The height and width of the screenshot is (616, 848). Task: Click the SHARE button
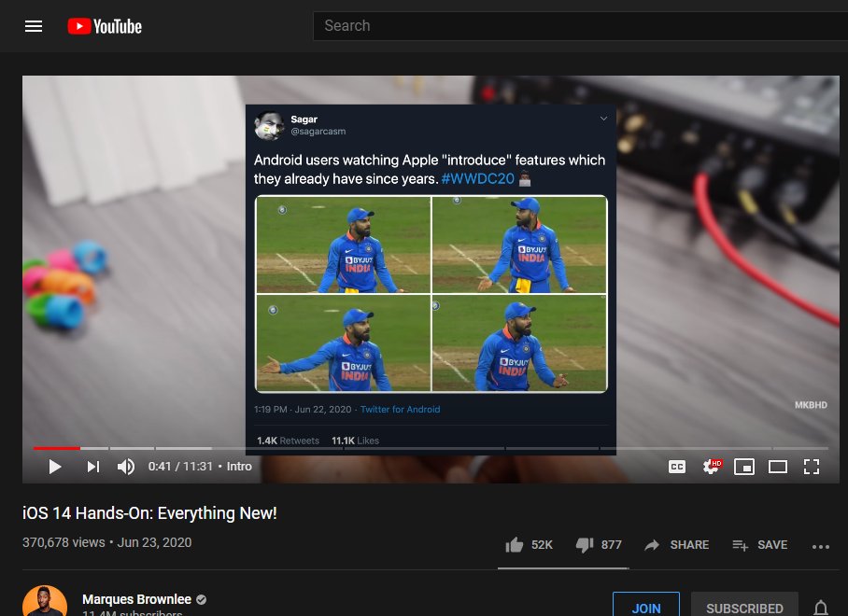click(676, 545)
